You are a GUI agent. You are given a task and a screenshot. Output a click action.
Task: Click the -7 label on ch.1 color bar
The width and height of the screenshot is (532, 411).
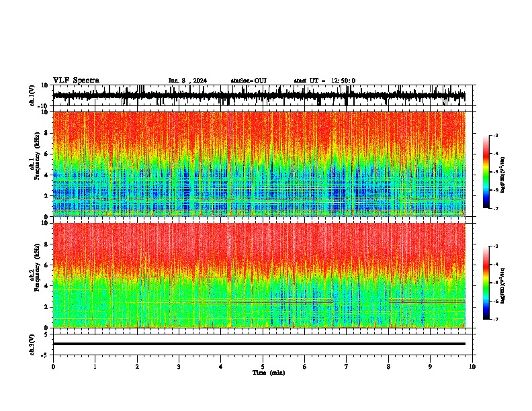[495, 208]
